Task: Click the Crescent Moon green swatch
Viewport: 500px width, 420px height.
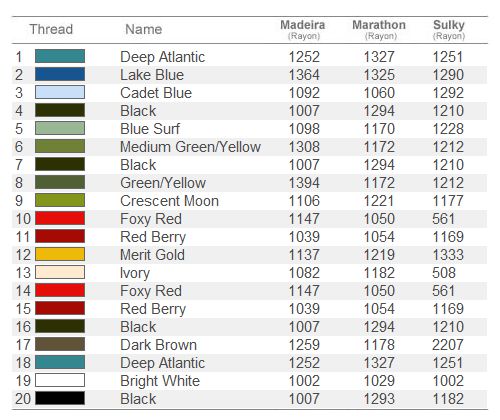Action: [60, 200]
